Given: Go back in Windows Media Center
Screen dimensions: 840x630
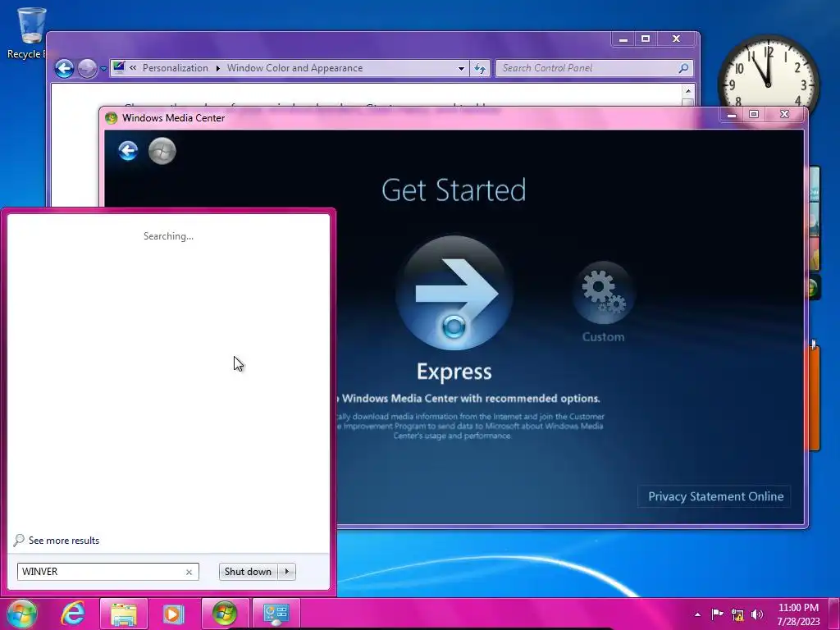Looking at the screenshot, I should click(128, 151).
